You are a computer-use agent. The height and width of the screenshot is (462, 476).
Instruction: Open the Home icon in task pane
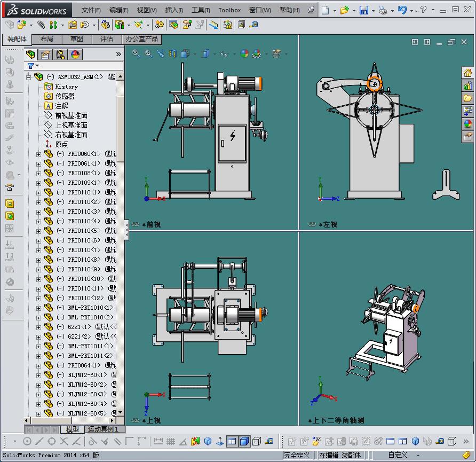(x=467, y=73)
